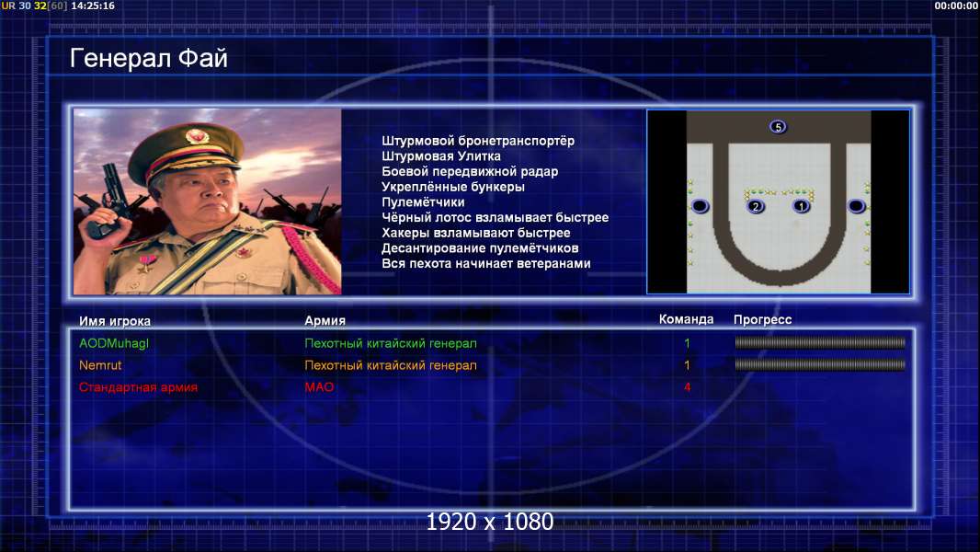
Task: Click Nemrut's 'Пехотный китайский генерал' army
Action: 391,365
